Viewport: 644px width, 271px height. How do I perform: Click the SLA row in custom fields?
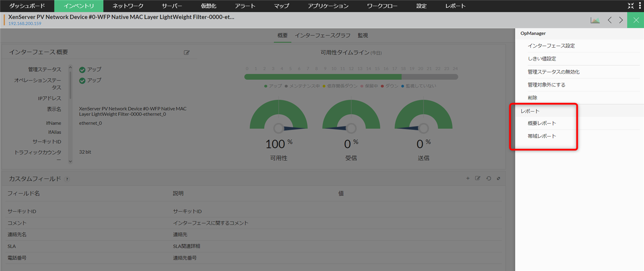tap(254, 246)
